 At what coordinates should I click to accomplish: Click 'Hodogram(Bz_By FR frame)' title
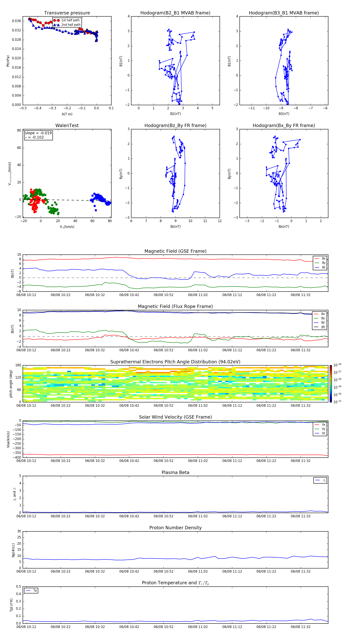coord(175,125)
